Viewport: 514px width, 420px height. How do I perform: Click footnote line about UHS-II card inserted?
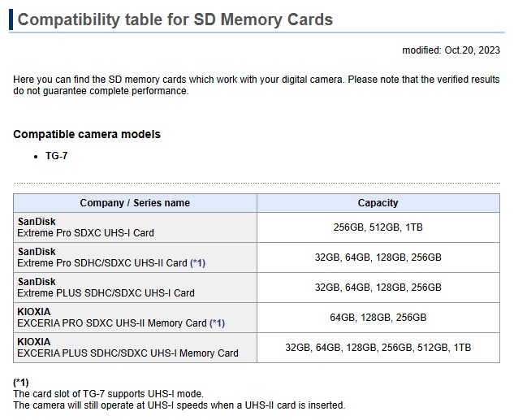179,405
